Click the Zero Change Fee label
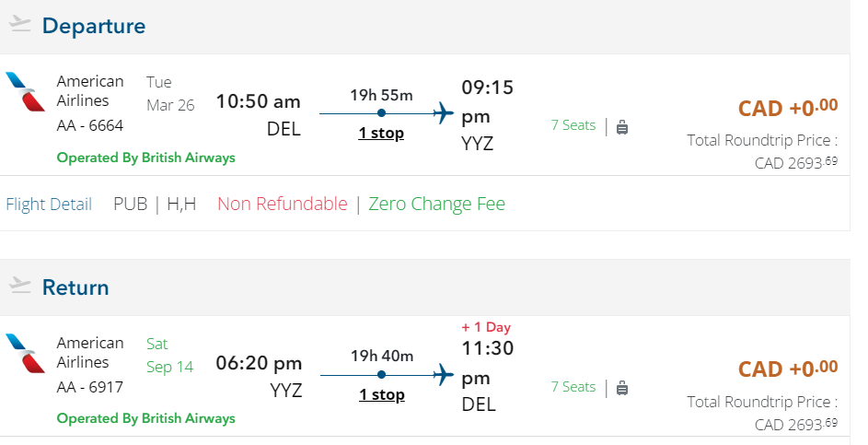Screen dimensions: 868x445 436,205
